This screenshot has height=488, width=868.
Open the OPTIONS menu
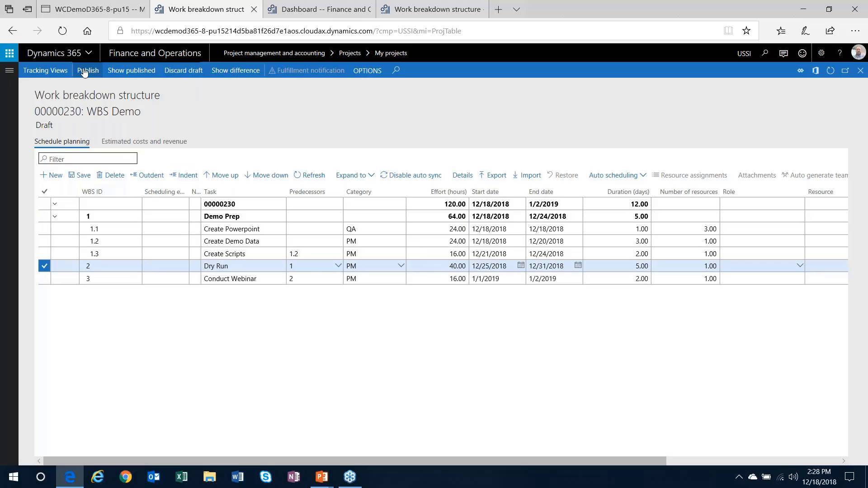[x=367, y=70]
